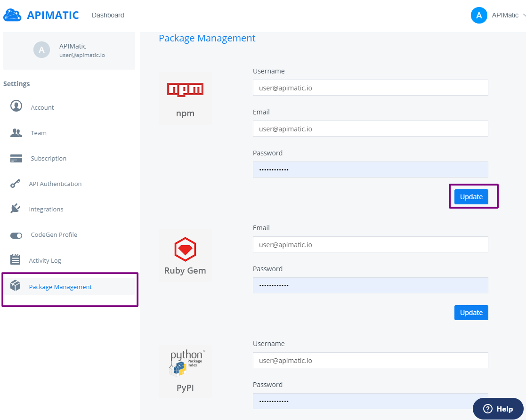Click the API Authentication key icon
526x420 pixels.
[16, 184]
